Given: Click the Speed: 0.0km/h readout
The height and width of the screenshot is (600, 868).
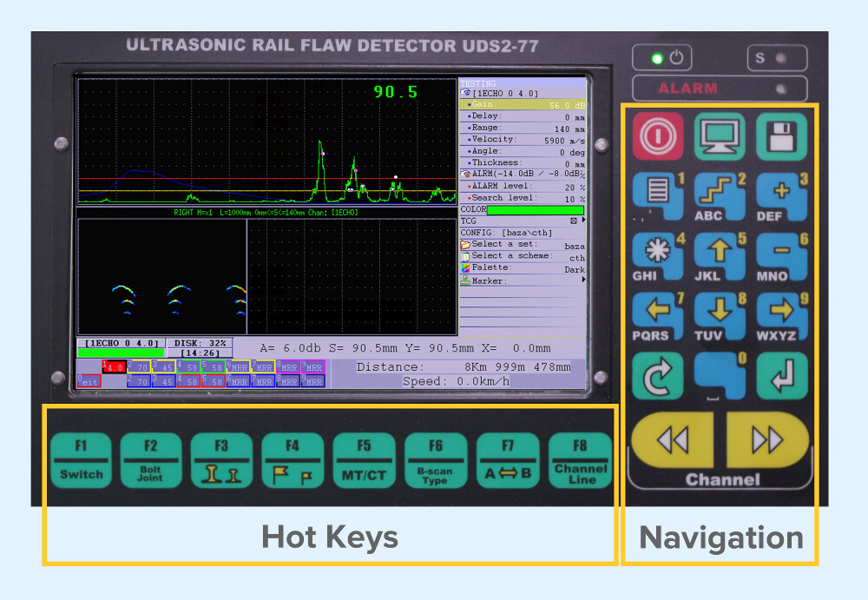Looking at the screenshot, I should pos(456,381).
